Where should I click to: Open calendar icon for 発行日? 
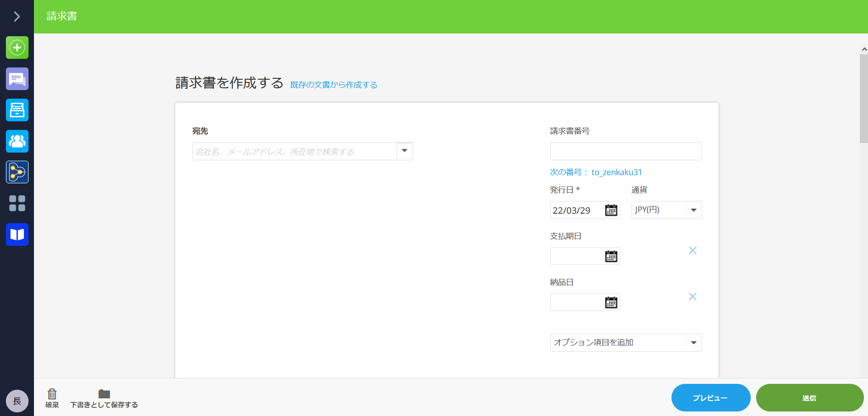[x=611, y=210]
